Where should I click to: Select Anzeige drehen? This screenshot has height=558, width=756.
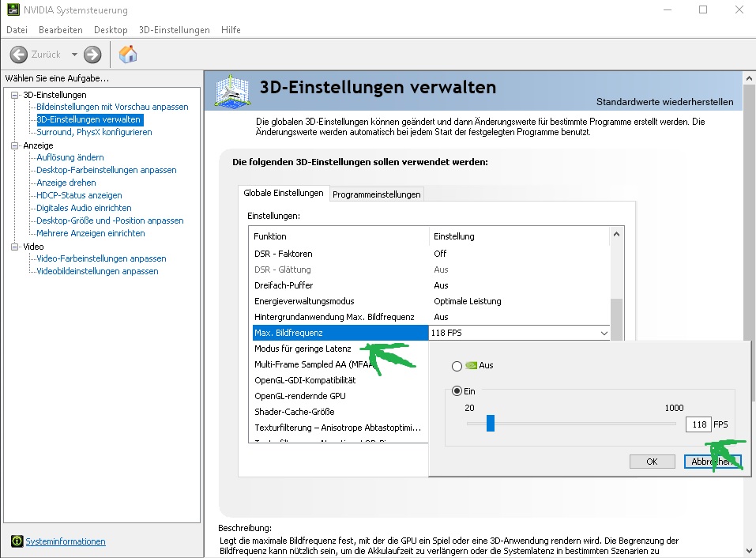click(66, 183)
